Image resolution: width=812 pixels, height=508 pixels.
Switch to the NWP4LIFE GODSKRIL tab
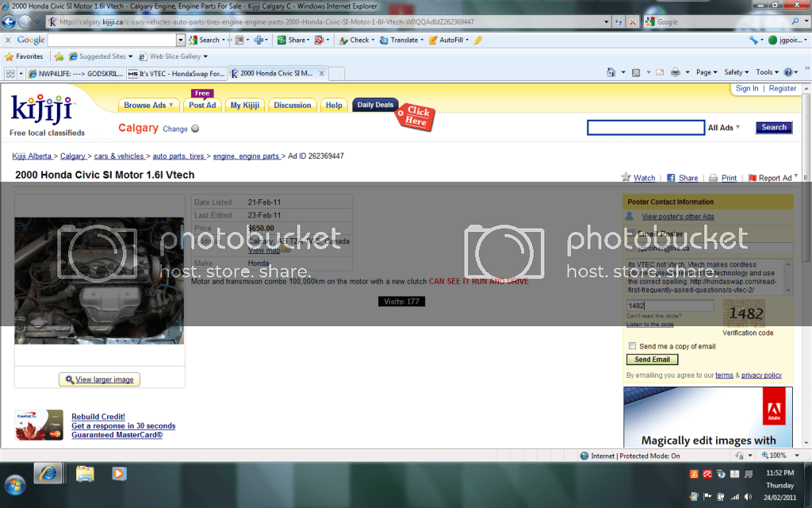(x=75, y=74)
